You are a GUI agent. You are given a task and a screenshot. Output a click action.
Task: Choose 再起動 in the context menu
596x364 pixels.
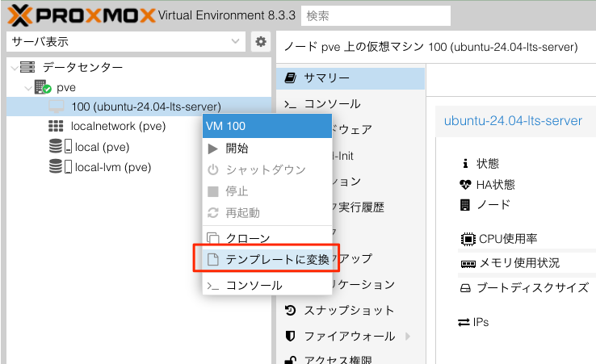click(x=267, y=213)
